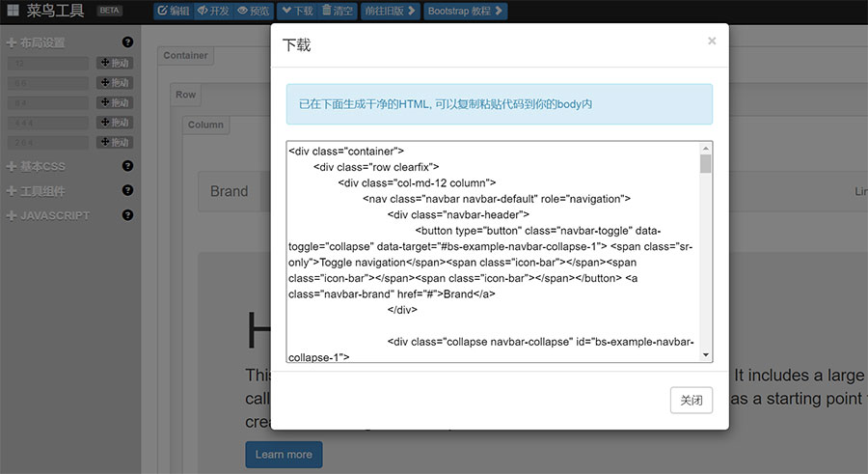Switch to 编辑 edit mode
Image resolution: width=868 pixels, height=474 pixels.
174,12
